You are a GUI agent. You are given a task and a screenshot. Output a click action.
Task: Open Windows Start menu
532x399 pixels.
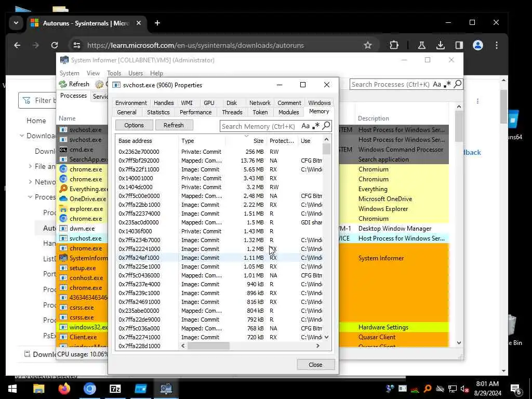pos(12,389)
